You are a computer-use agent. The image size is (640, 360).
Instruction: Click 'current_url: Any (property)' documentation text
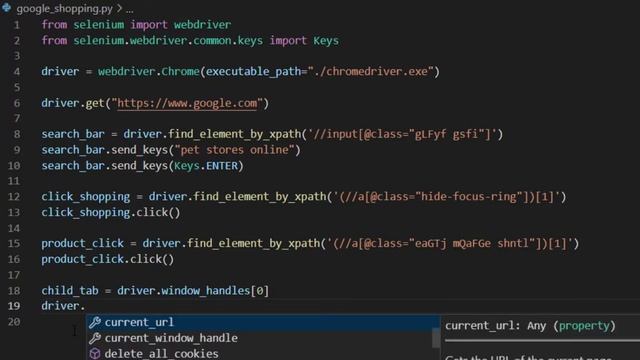point(530,326)
